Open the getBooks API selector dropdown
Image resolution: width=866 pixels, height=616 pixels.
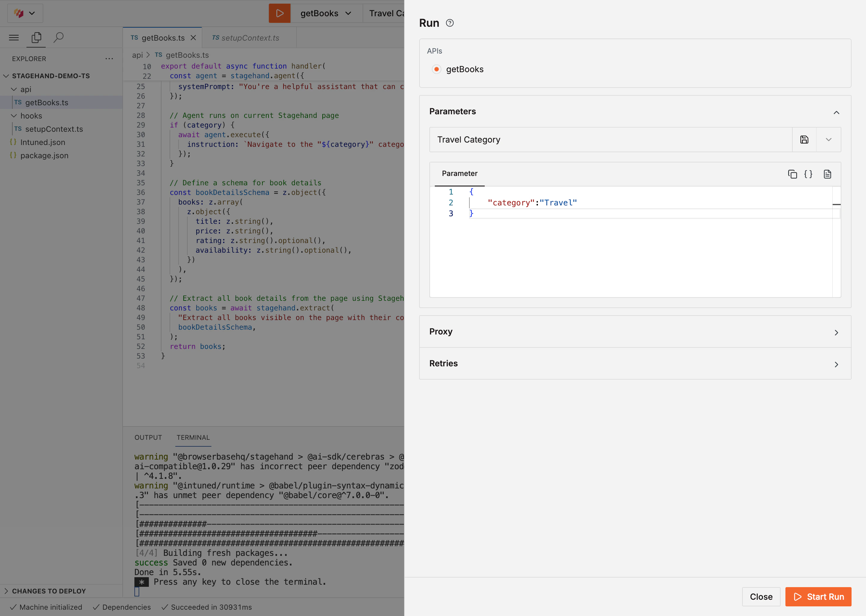(x=326, y=13)
